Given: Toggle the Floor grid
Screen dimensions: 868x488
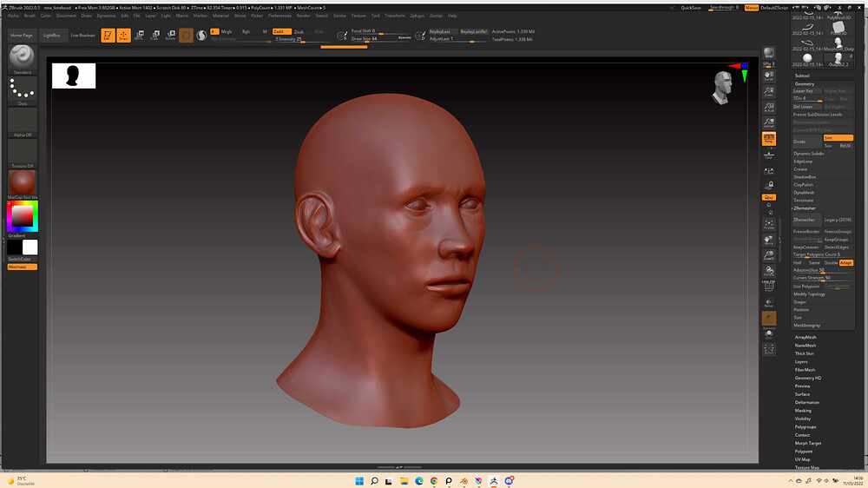Looking at the screenshot, I should point(769,155).
